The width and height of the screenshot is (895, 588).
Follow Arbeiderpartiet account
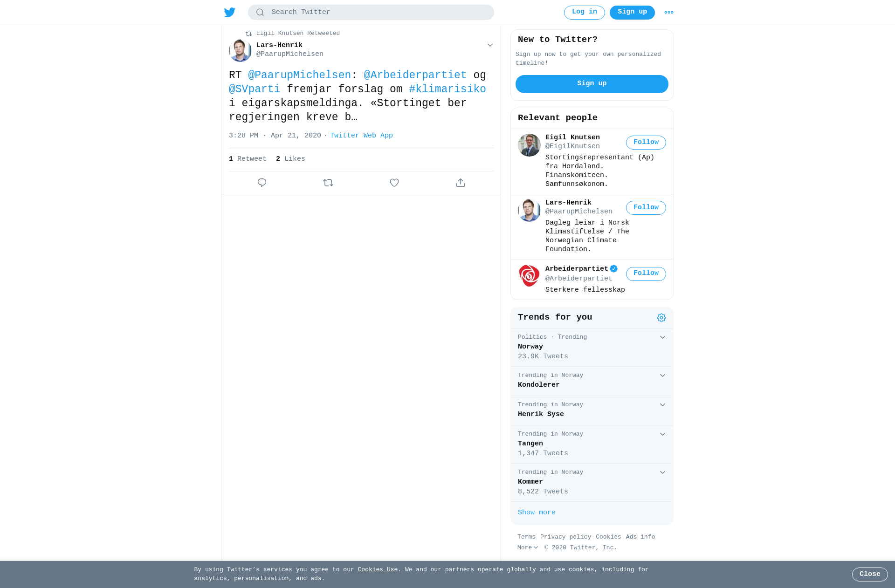pyautogui.click(x=646, y=274)
